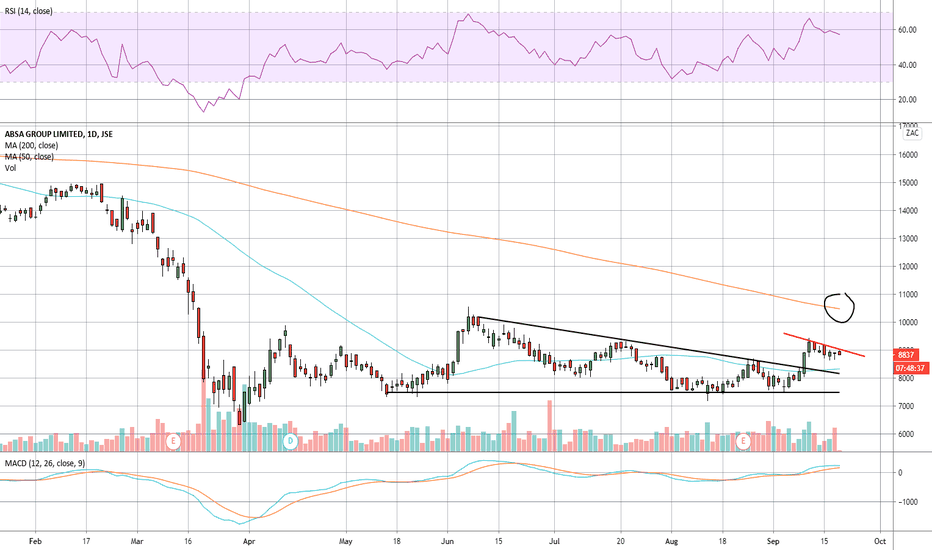Click the Mar date label on time axis

coord(137,541)
